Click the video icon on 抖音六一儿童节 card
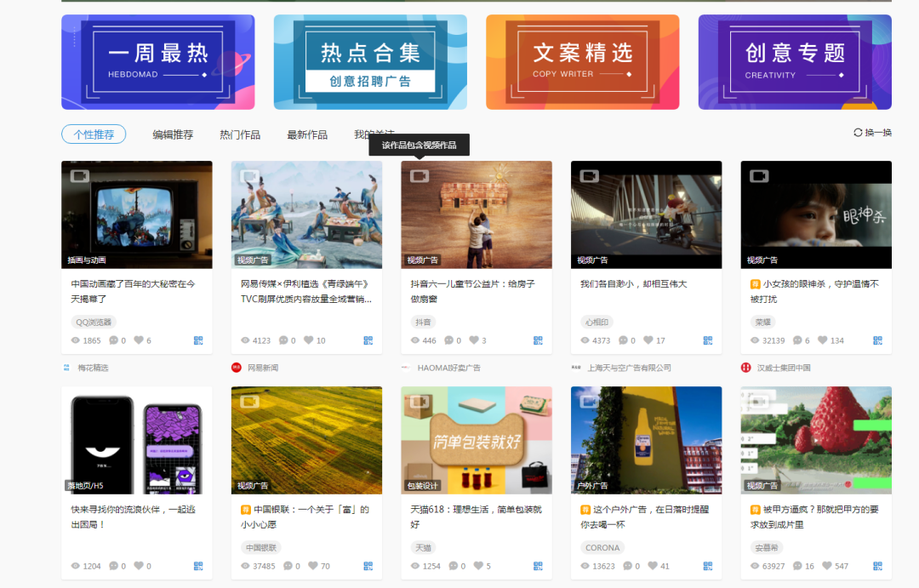This screenshot has width=919, height=588. pyautogui.click(x=419, y=176)
